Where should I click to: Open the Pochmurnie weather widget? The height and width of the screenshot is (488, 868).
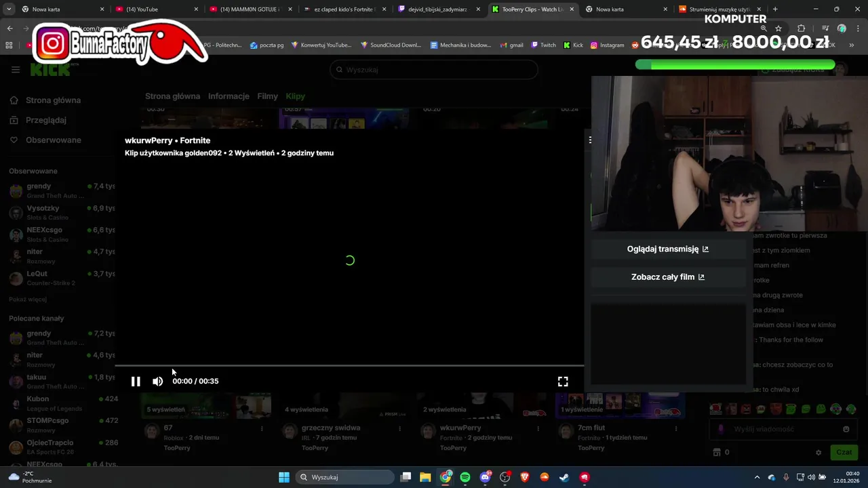point(31,477)
